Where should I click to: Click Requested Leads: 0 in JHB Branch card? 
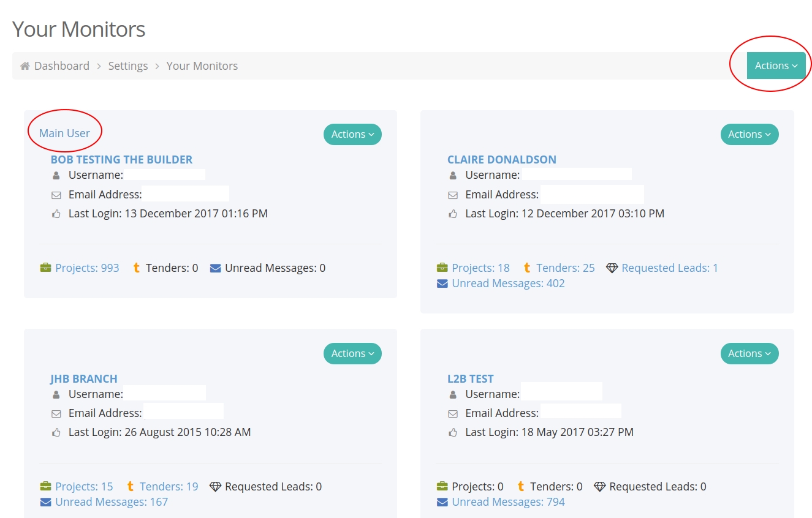tap(273, 486)
